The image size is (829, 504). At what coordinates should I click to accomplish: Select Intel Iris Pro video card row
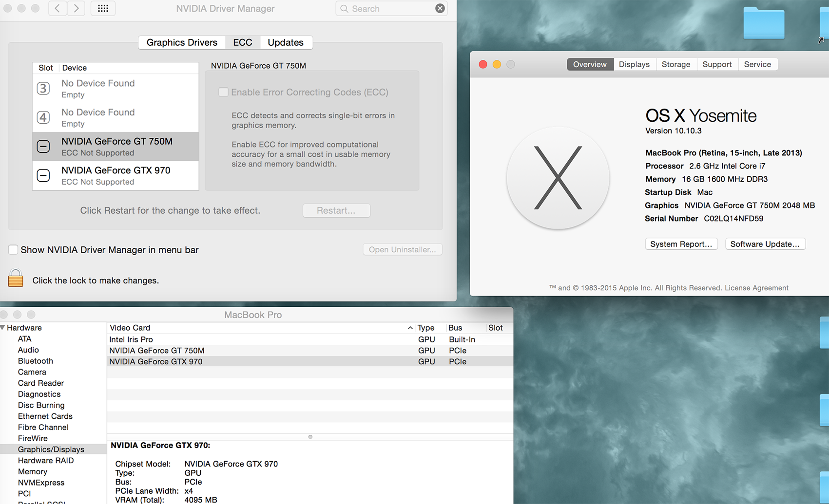pyautogui.click(x=310, y=339)
